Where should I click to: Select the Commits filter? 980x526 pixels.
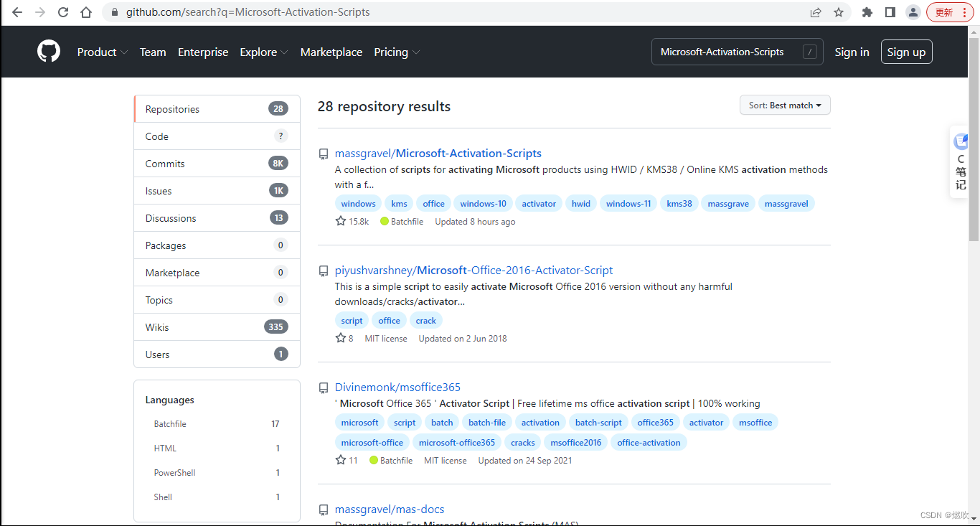coord(217,164)
